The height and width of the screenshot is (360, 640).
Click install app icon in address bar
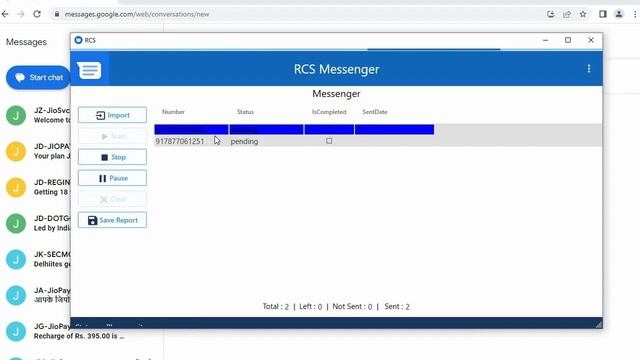[x=551, y=14]
